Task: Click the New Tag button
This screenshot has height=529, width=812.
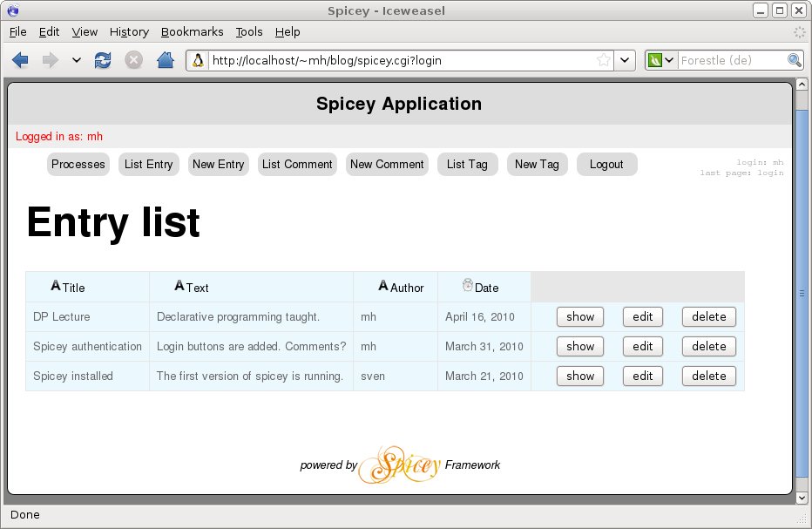Action: [x=537, y=164]
